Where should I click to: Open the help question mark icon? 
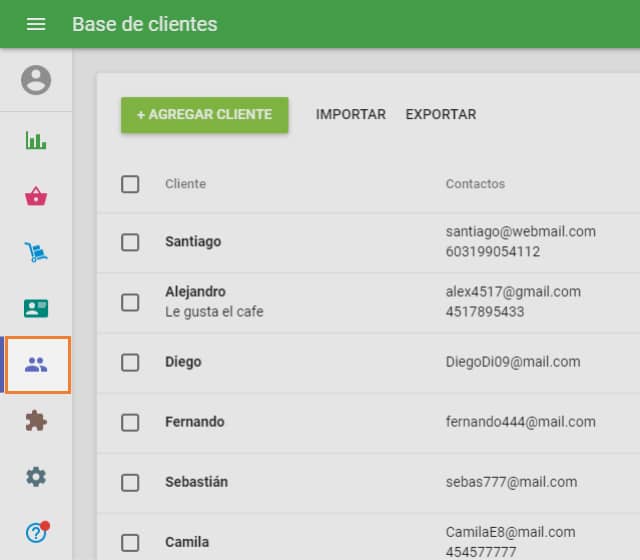tap(37, 532)
